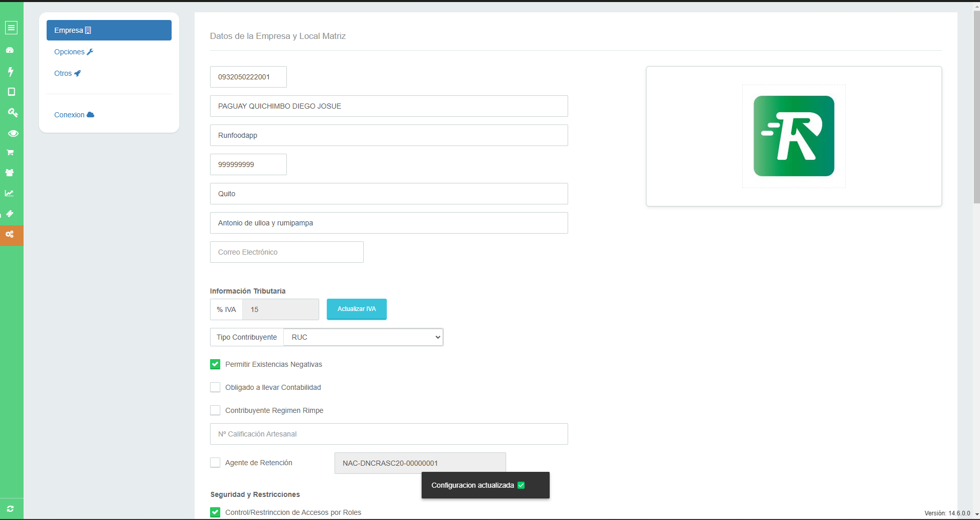Open the tablet icon in sidebar
The image size is (980, 520).
11,92
